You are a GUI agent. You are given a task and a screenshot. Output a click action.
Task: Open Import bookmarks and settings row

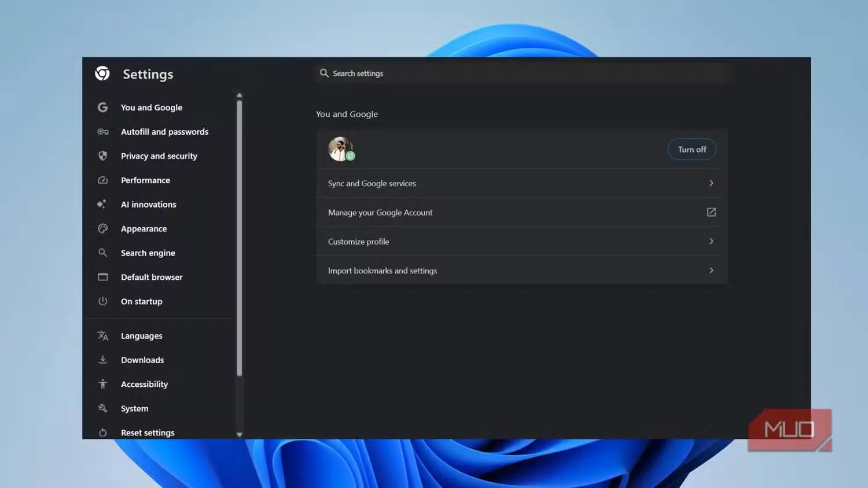coord(522,270)
